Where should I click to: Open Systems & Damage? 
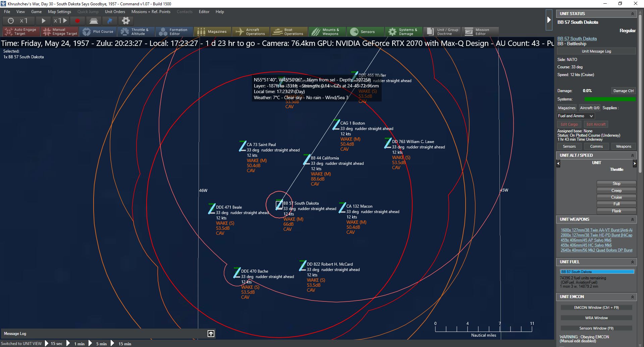point(404,31)
